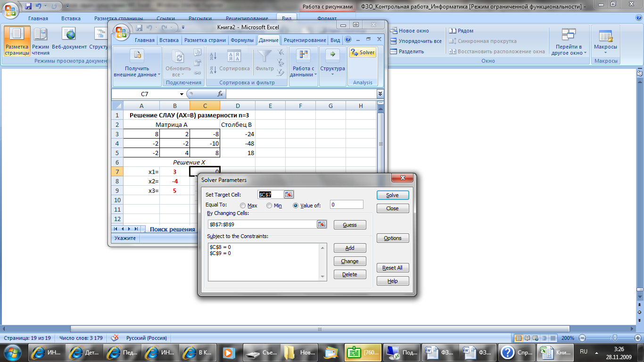This screenshot has width=644, height=362.
Task: Open the Сортировка dialog icon
Action: 234,61
